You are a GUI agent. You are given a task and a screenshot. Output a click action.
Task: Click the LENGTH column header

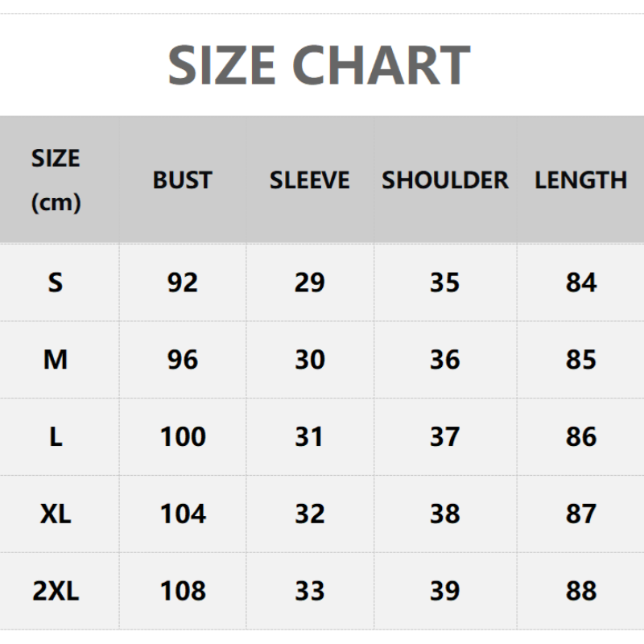pyautogui.click(x=580, y=180)
